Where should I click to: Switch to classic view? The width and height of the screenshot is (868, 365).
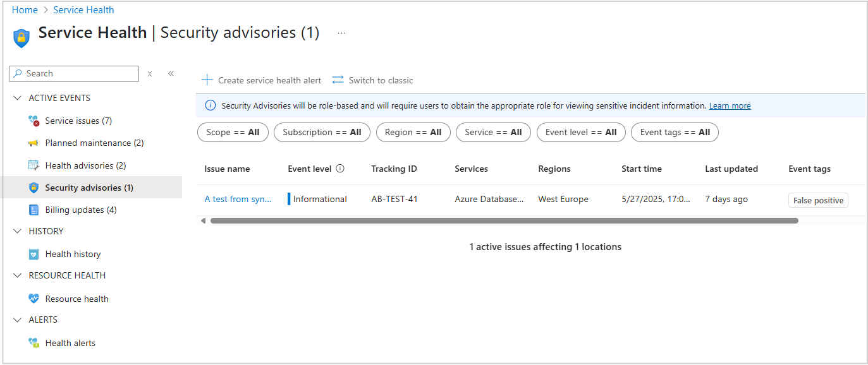point(373,80)
